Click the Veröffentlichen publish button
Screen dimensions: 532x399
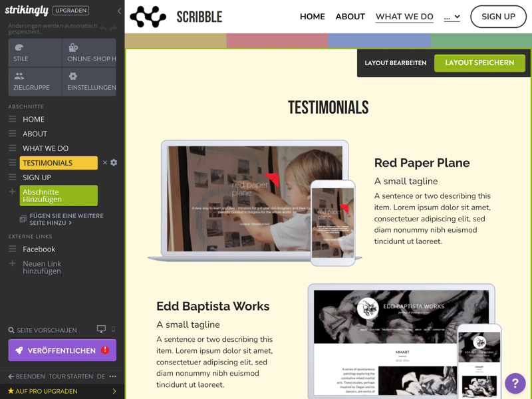(x=62, y=350)
